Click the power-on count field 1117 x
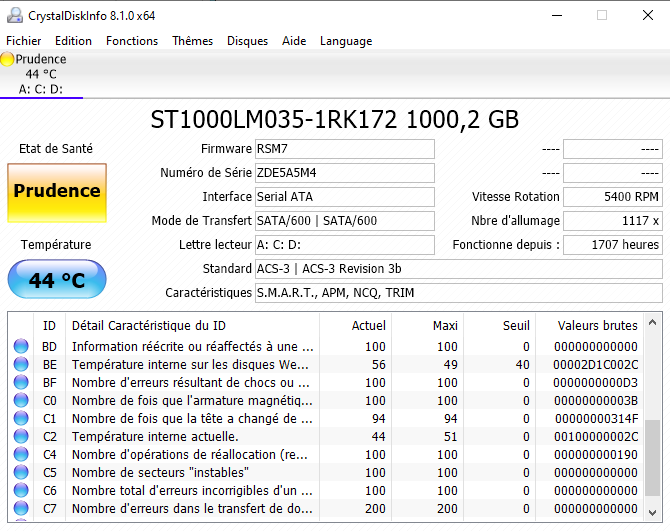670x531 pixels. coord(613,221)
